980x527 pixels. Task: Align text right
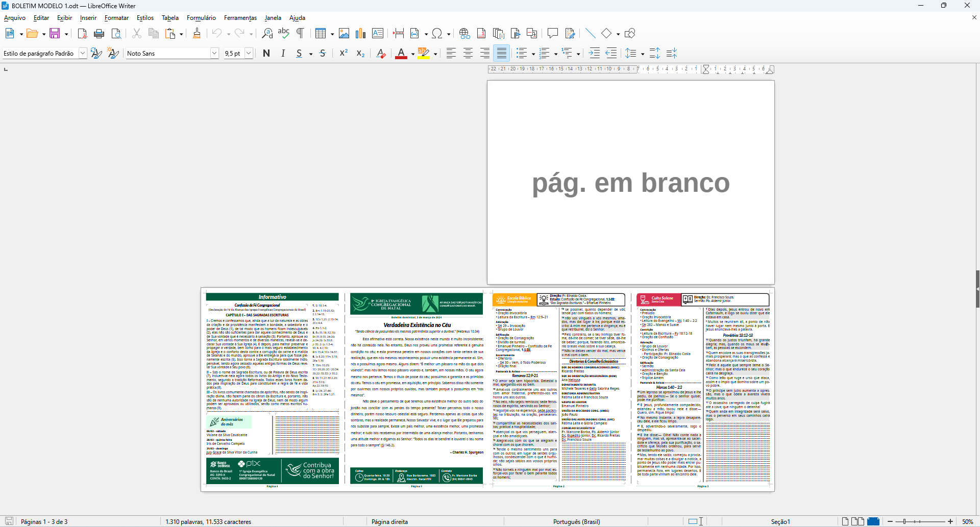[485, 53]
